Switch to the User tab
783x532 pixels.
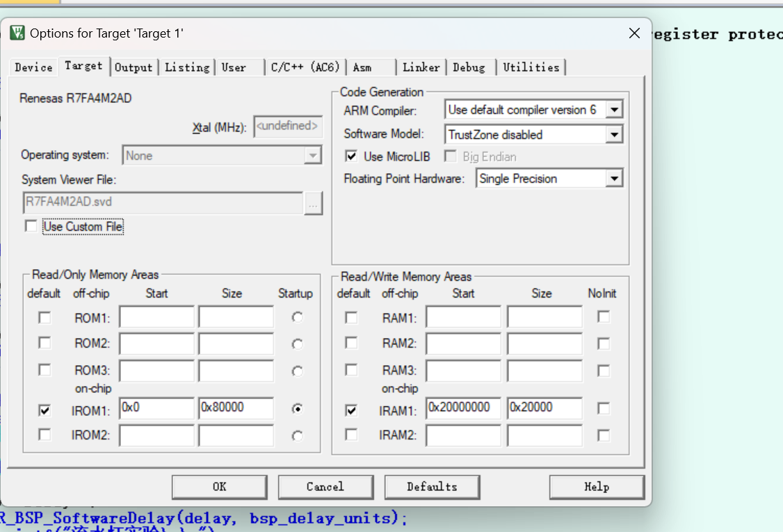(x=234, y=67)
